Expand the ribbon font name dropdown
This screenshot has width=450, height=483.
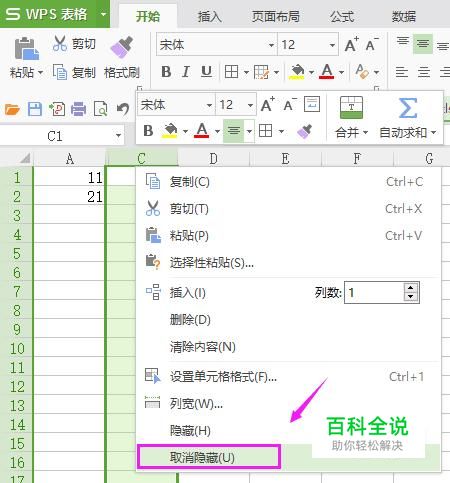[271, 45]
